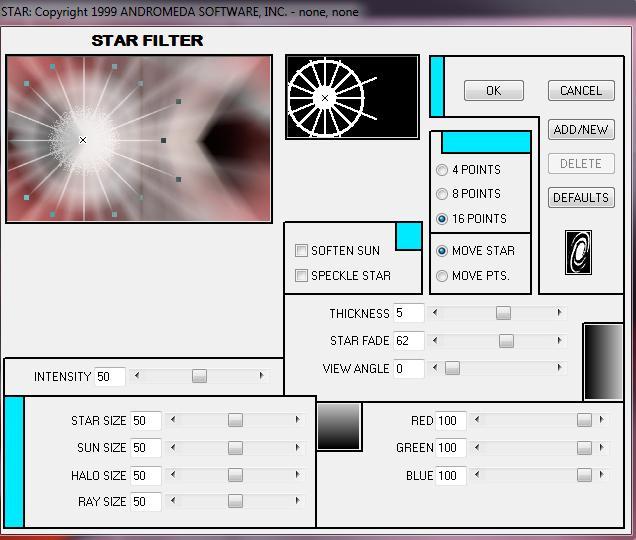The height and width of the screenshot is (540, 636).
Task: Click the STAR FADE value field
Action: [408, 340]
